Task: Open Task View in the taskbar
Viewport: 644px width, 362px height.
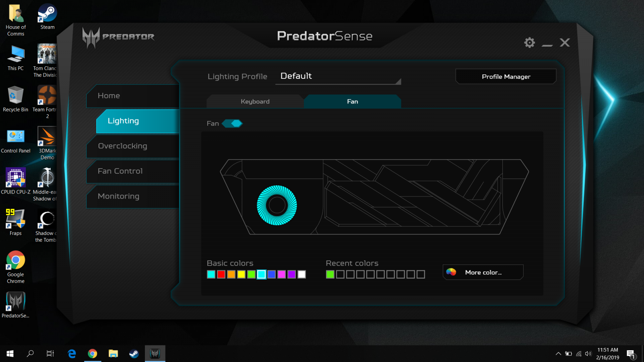Action: [50, 354]
